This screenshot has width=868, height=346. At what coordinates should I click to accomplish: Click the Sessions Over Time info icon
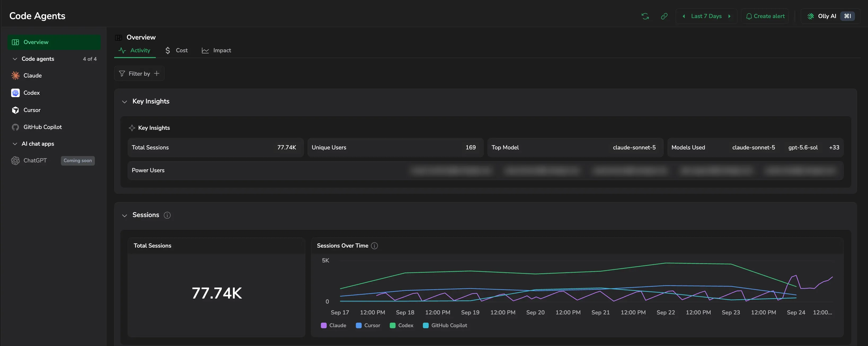pos(374,246)
